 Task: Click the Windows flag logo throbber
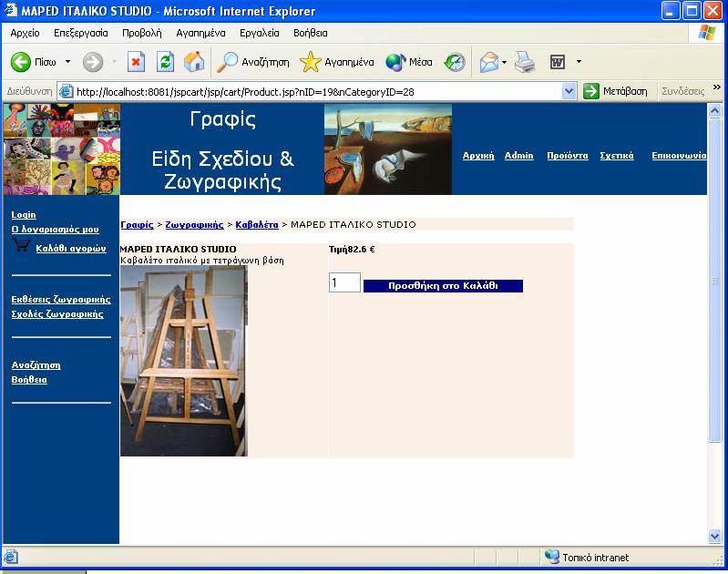click(706, 33)
